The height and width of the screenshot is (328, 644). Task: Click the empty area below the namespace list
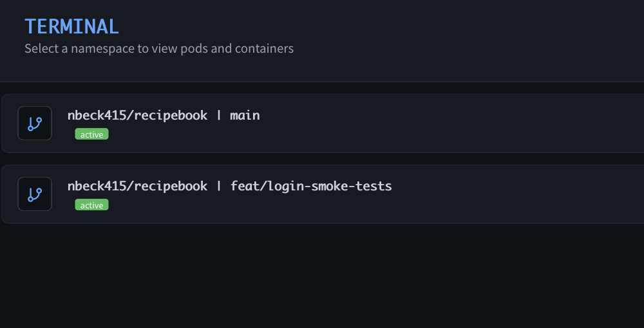[x=322, y=277]
